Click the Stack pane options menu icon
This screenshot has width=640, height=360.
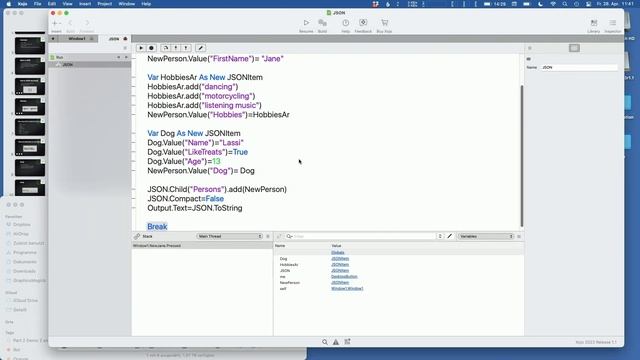click(x=268, y=236)
